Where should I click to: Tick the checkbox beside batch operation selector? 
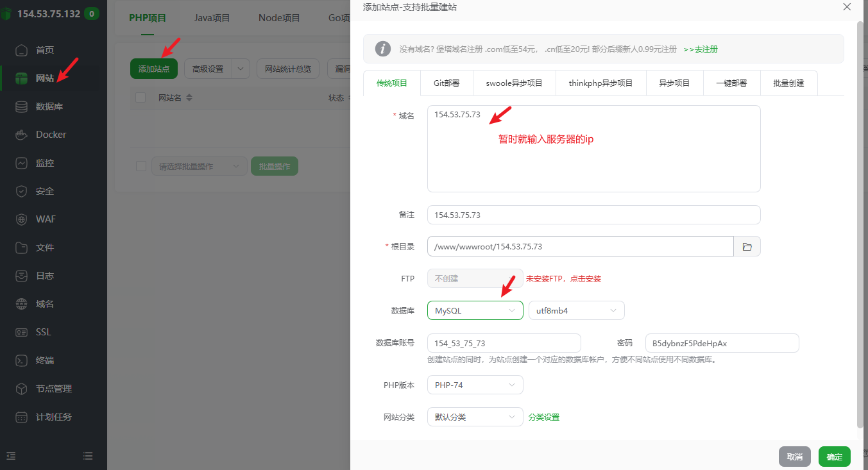[141, 166]
